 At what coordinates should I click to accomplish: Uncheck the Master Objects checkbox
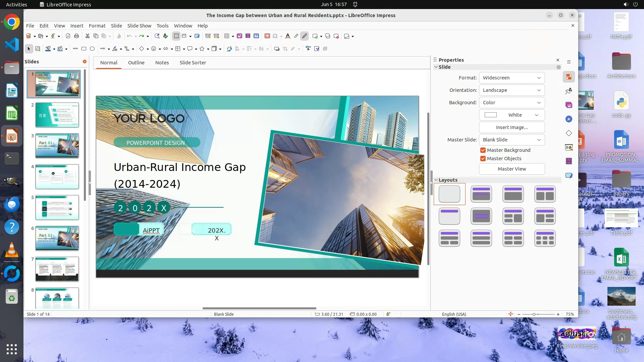coord(483,159)
